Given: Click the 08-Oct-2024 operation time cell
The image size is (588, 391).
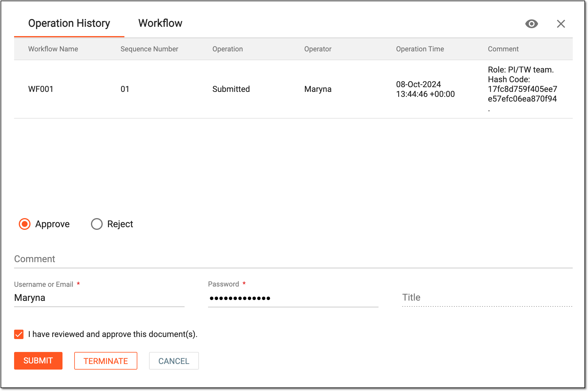Looking at the screenshot, I should (x=425, y=89).
